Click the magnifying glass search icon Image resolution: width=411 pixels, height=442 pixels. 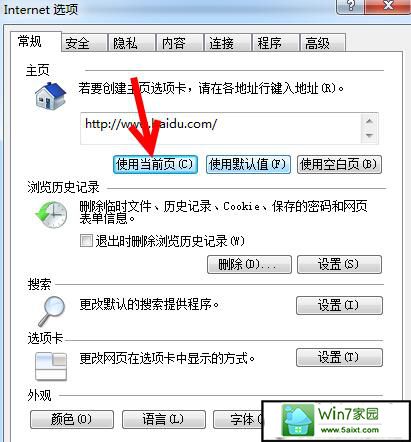[51, 311]
